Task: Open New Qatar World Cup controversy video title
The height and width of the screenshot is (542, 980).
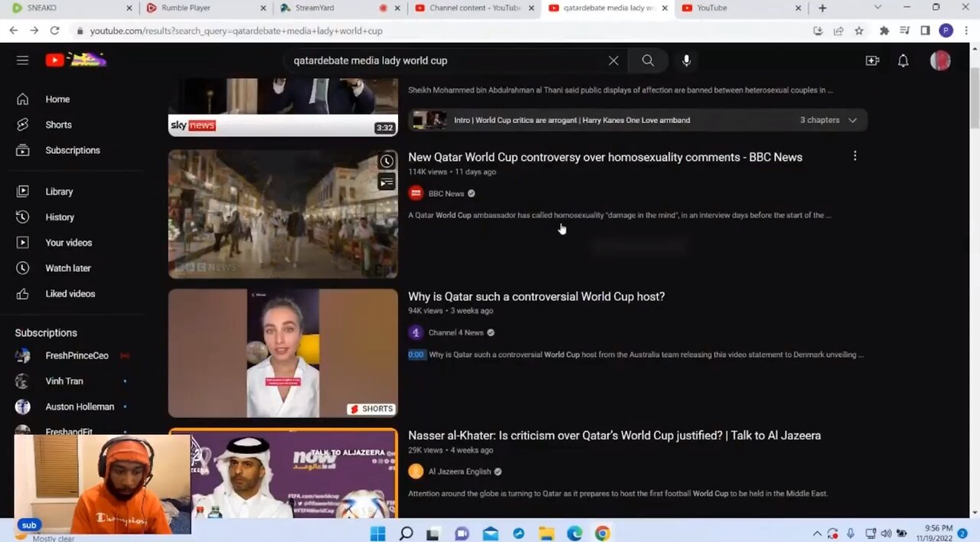Action: pos(605,157)
